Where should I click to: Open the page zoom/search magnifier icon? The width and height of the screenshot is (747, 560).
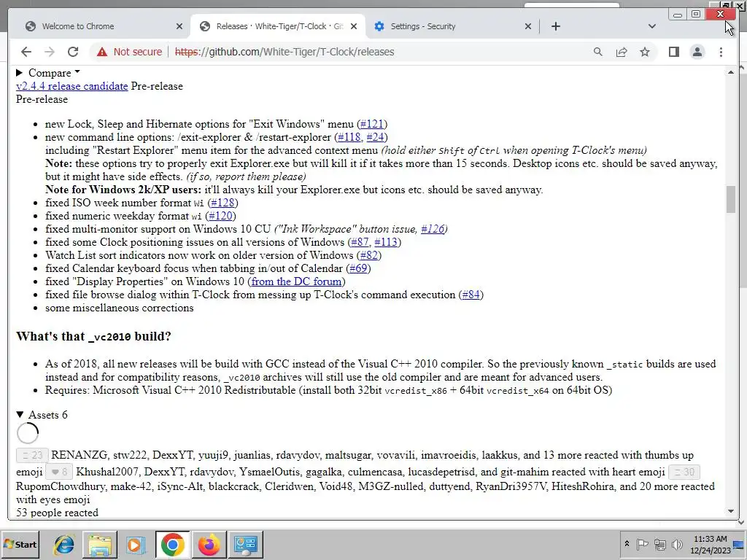[598, 52]
